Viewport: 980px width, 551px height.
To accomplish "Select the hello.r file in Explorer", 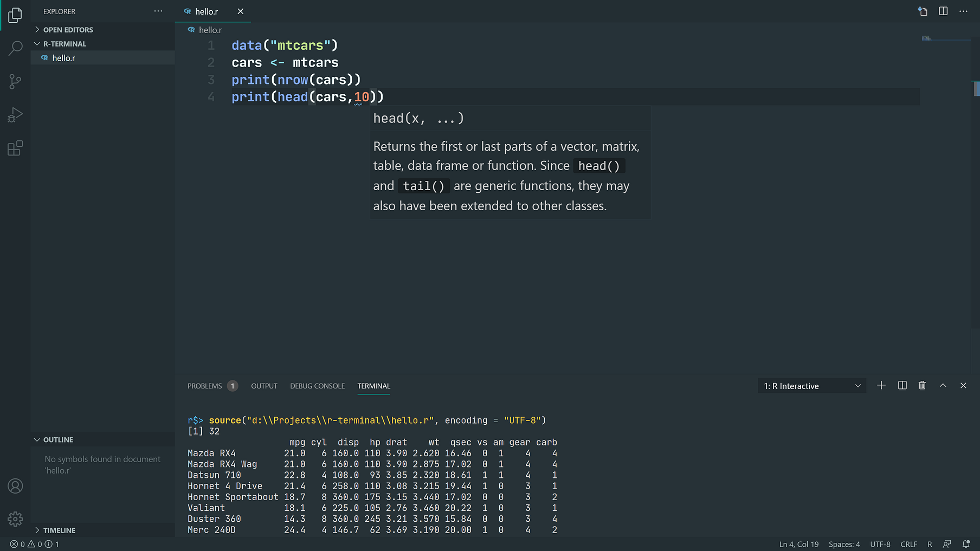I will click(64, 57).
